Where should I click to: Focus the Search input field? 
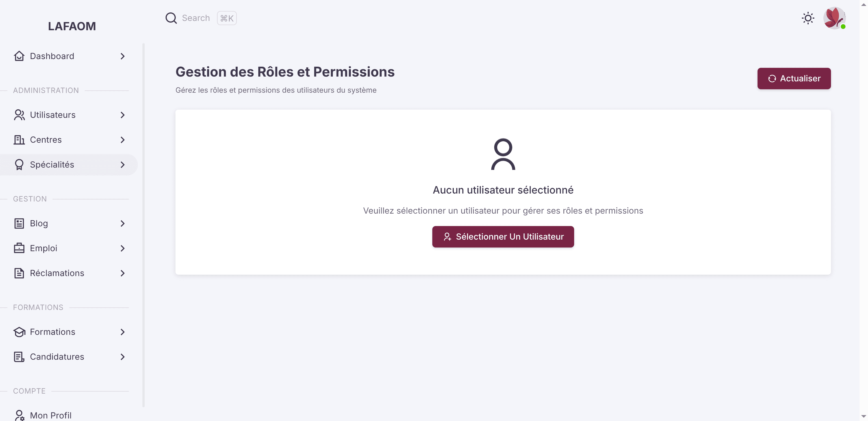(x=201, y=18)
